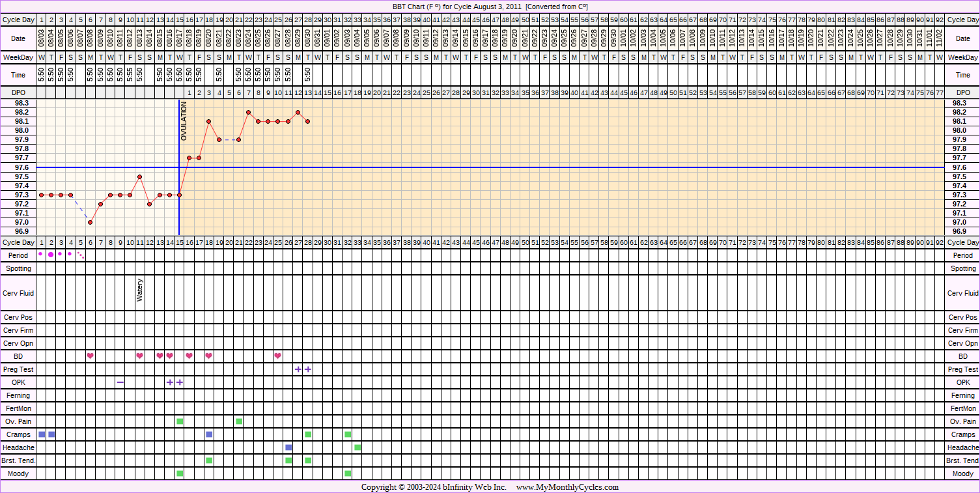980x493 pixels.
Task: Select the lowest temperature point at 97.0
Action: 91,223
